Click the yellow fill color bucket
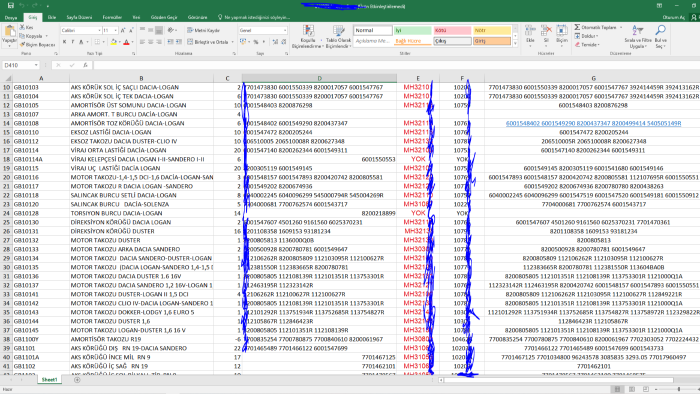This screenshot has height=394, width=700. pyautogui.click(x=114, y=42)
